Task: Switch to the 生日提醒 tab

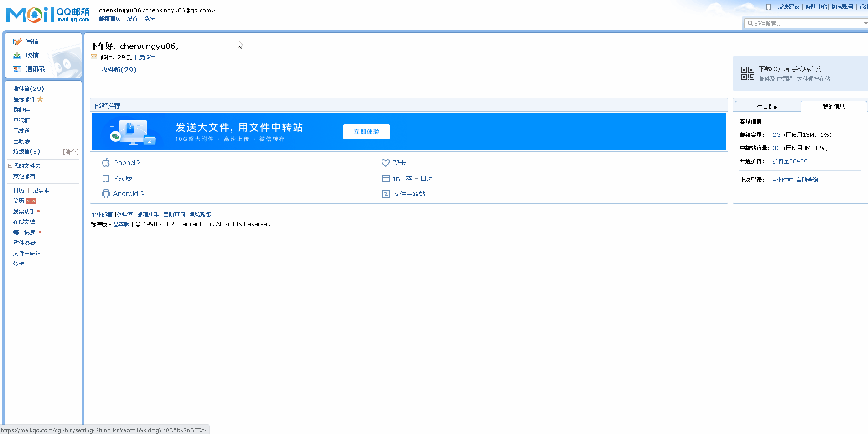Action: point(768,106)
